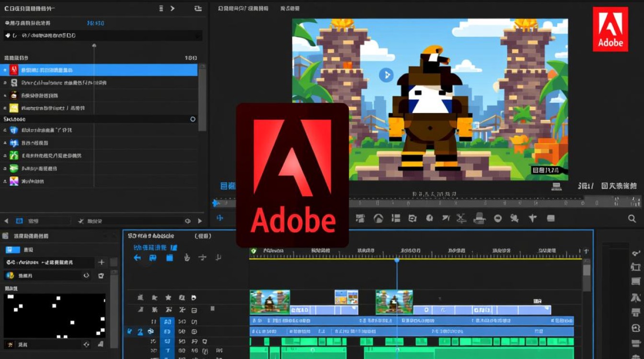Toggle the blue switch in the lower-left panel
Screen dimensions: 644x359
click(12, 250)
